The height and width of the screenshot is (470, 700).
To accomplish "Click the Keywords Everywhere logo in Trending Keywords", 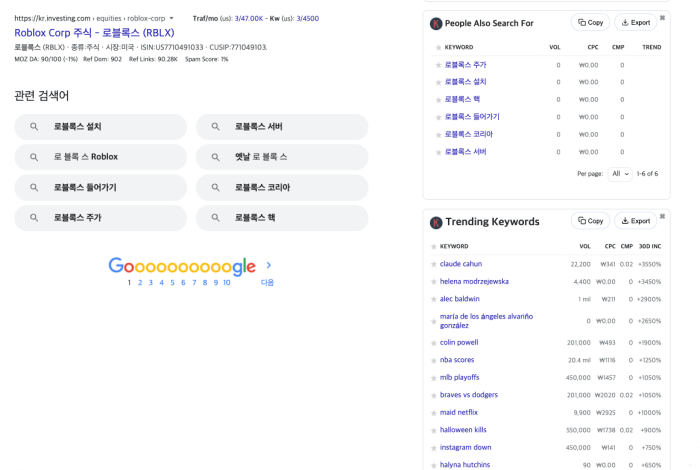I will coord(436,222).
